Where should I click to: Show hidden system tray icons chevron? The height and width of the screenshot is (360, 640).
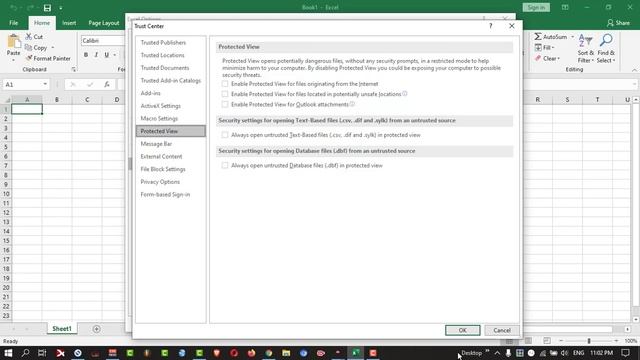497,353
